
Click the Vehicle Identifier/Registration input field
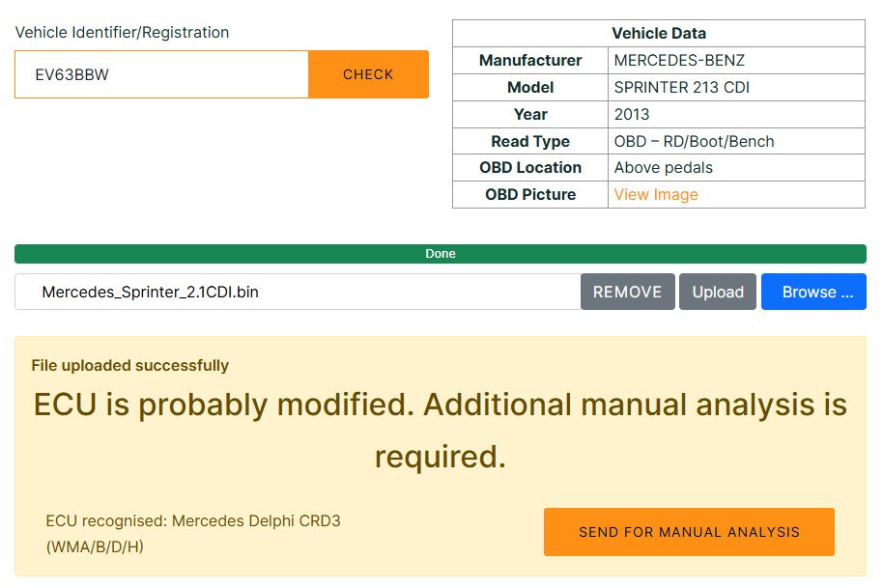[161, 74]
